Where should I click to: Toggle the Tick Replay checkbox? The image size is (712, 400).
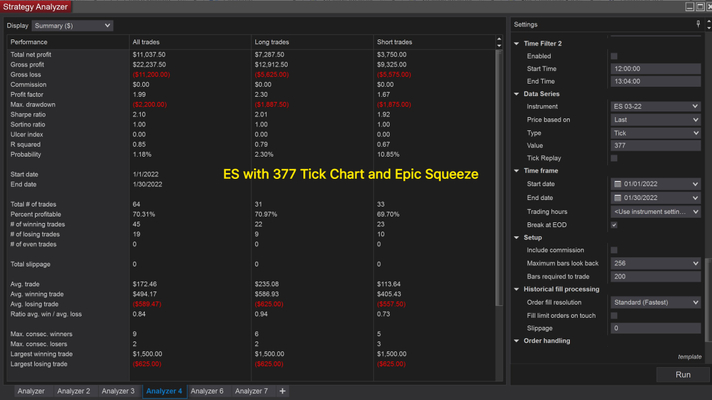[x=614, y=158]
